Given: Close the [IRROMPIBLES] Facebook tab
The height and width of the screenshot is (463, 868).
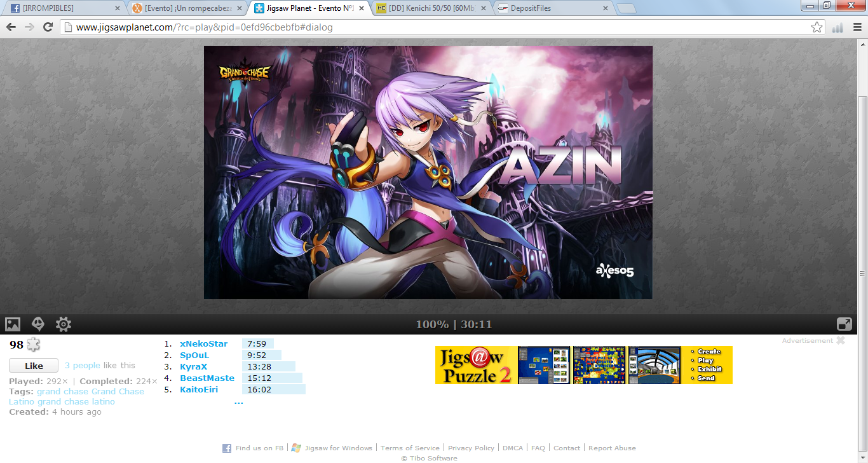Looking at the screenshot, I should (x=117, y=8).
